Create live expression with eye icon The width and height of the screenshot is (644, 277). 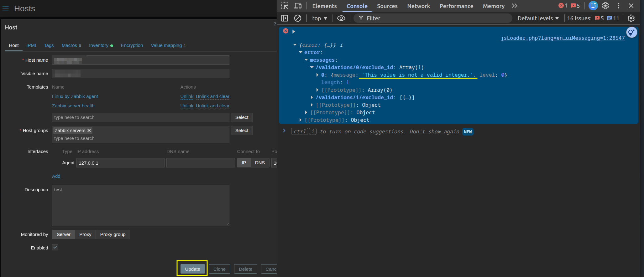coord(341,18)
